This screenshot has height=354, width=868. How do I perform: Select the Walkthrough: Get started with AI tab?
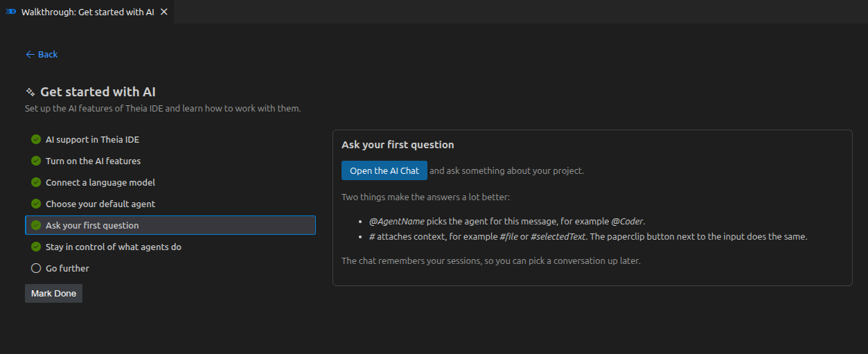pyautogui.click(x=87, y=12)
